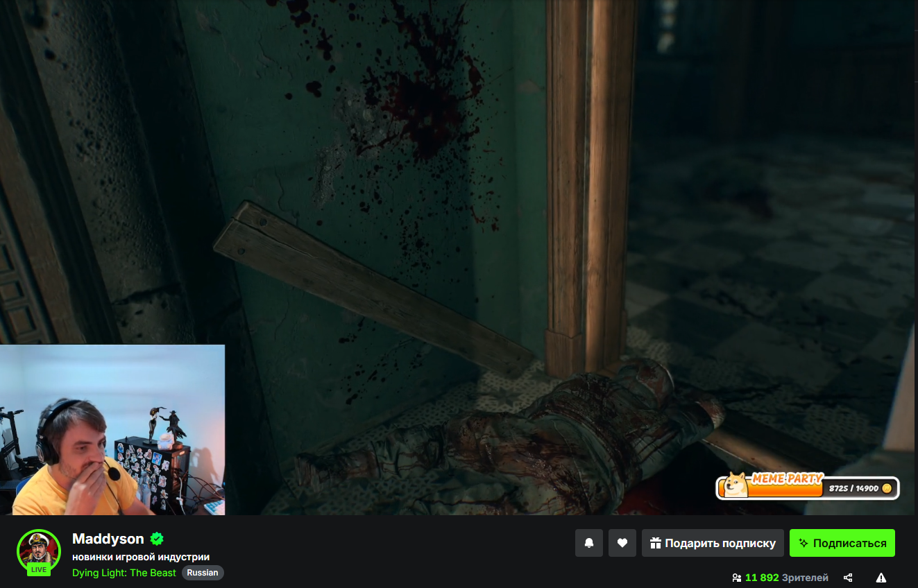Viewport: 918px width, 588px height.
Task: Click the green Подписаться button
Action: point(842,543)
